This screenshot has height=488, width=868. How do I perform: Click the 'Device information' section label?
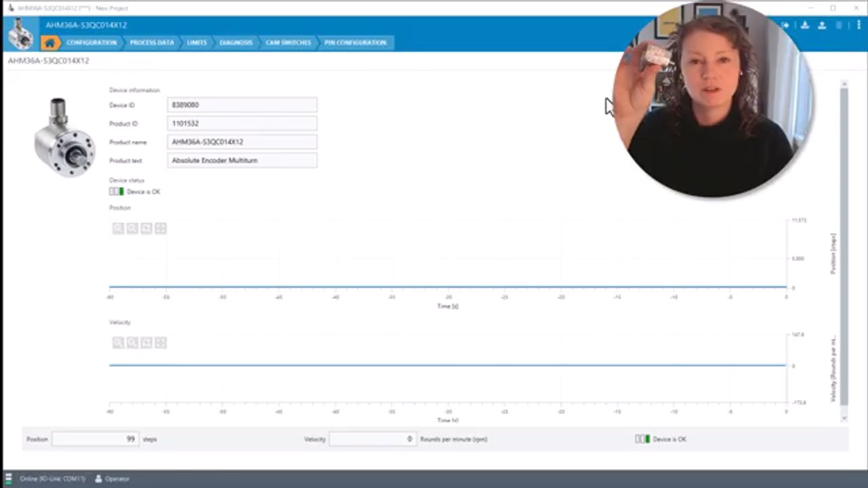(x=135, y=90)
